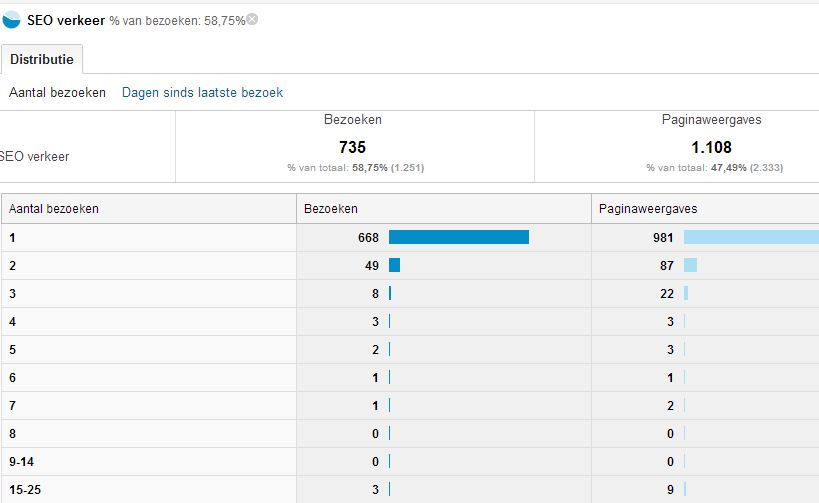Click the dark blue bar for 49 visits
This screenshot has height=503, width=819.
click(x=394, y=265)
